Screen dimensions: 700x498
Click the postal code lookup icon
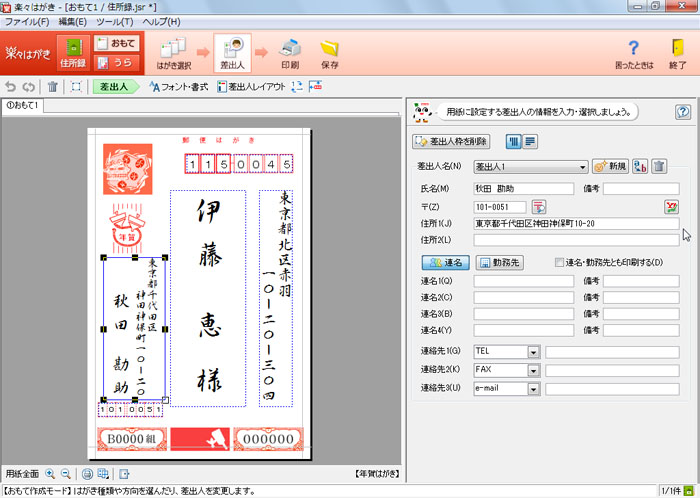[538, 207]
